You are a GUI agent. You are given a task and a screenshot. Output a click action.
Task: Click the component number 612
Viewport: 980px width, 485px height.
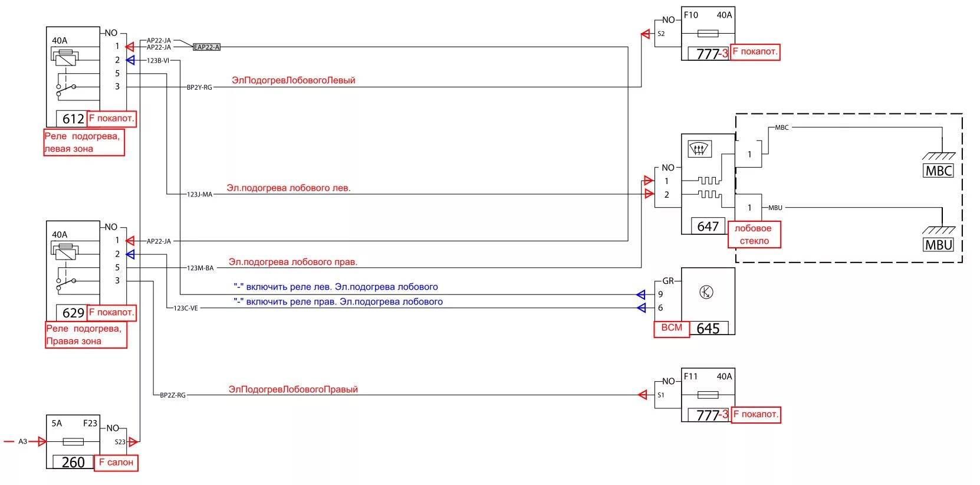[x=73, y=119]
